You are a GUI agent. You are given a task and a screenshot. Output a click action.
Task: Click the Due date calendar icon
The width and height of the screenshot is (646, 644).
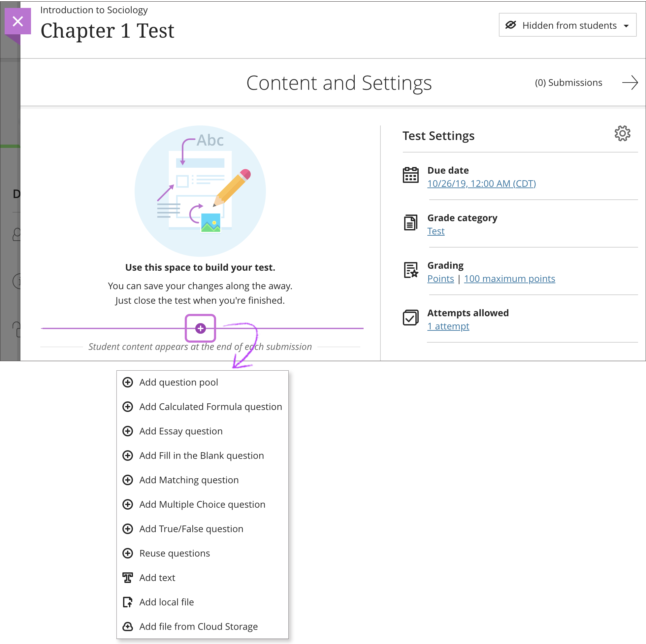tap(411, 175)
